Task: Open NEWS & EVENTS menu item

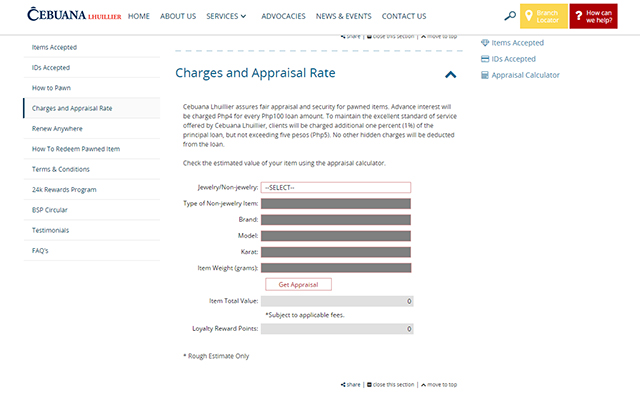Action: tap(344, 16)
